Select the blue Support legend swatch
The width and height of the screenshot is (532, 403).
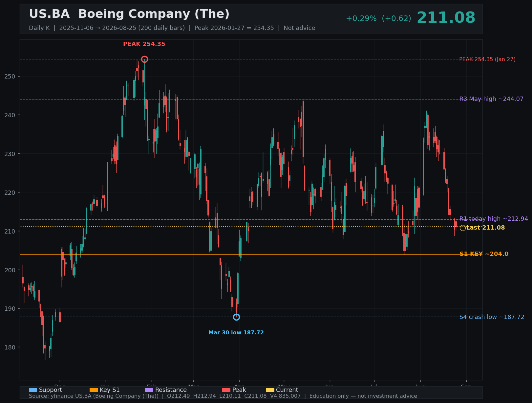tap(33, 390)
